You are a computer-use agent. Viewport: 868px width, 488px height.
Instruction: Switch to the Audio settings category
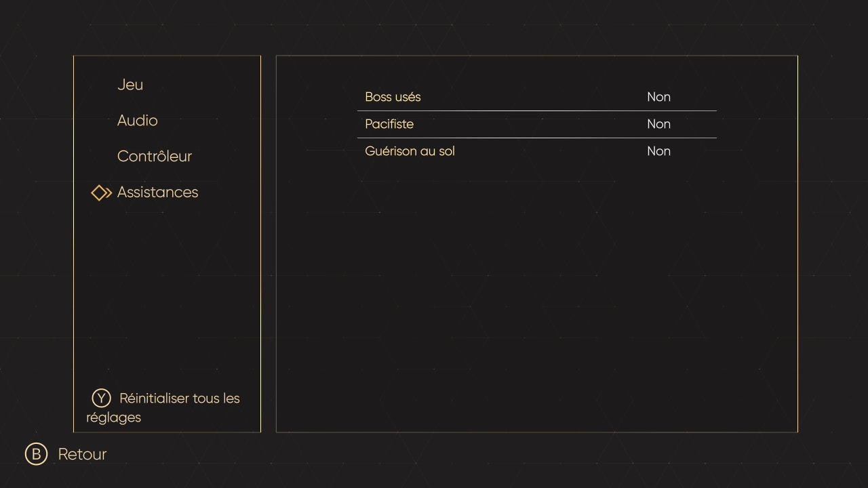tap(137, 121)
